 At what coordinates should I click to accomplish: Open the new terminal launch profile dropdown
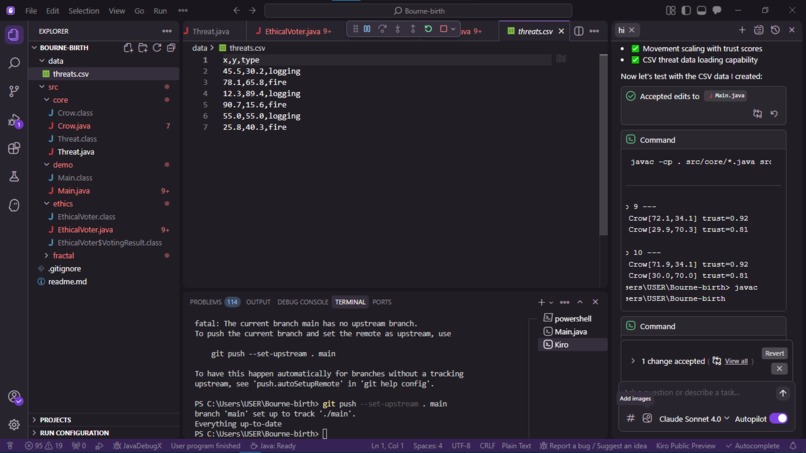pyautogui.click(x=551, y=302)
